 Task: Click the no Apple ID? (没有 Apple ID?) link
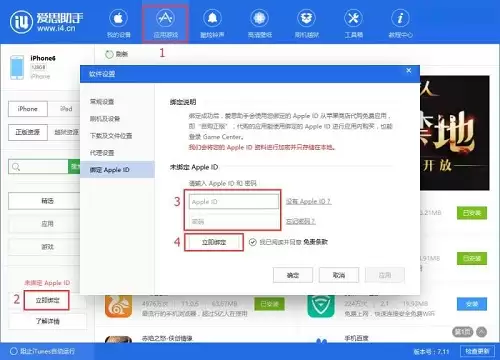309,201
